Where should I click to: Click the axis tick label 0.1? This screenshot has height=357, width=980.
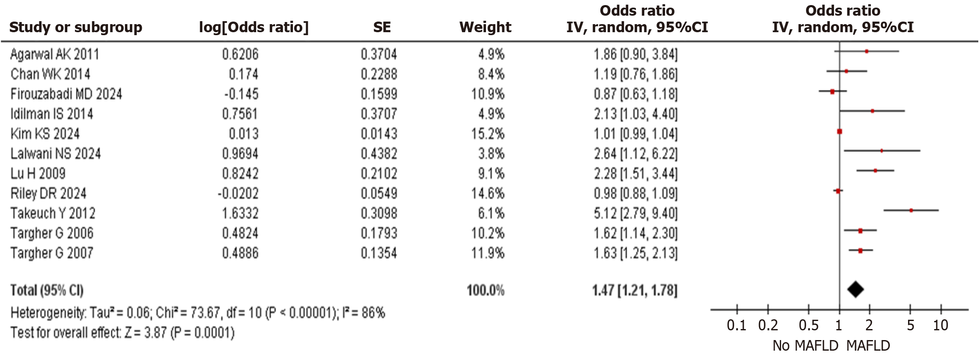pyautogui.click(x=737, y=325)
